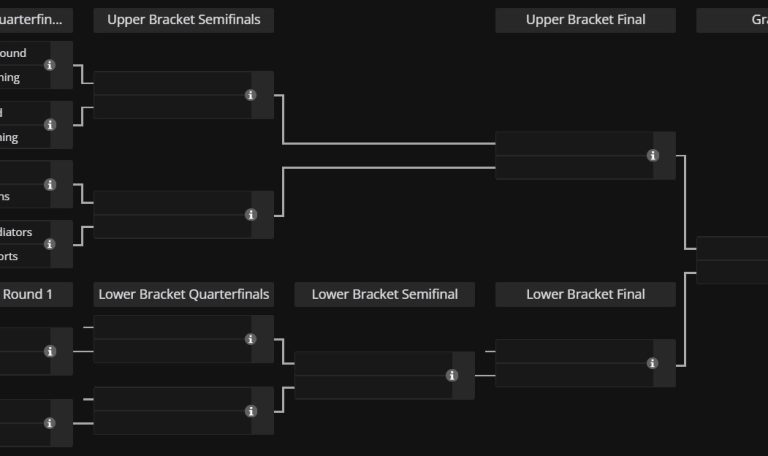
Task: Open info for first lower Round 1 match
Action: point(50,351)
